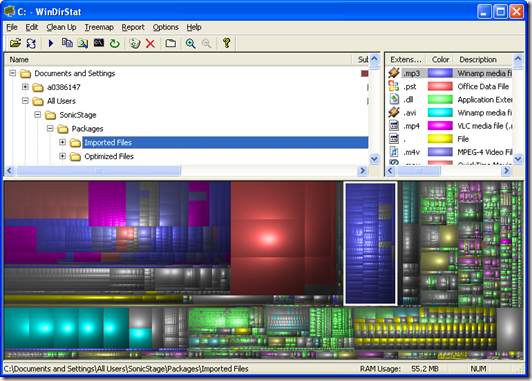Viewport: 532px width, 381px height.
Task: Open the Report menu
Action: [133, 27]
